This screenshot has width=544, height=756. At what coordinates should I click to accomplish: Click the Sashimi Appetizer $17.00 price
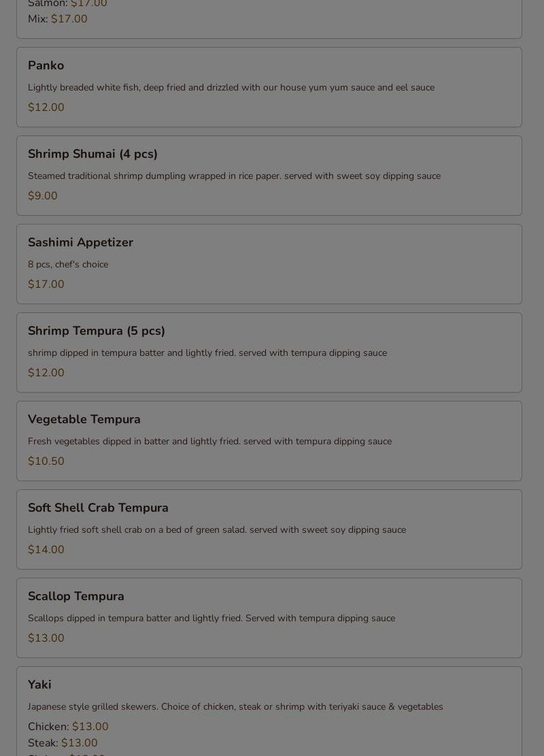(46, 284)
